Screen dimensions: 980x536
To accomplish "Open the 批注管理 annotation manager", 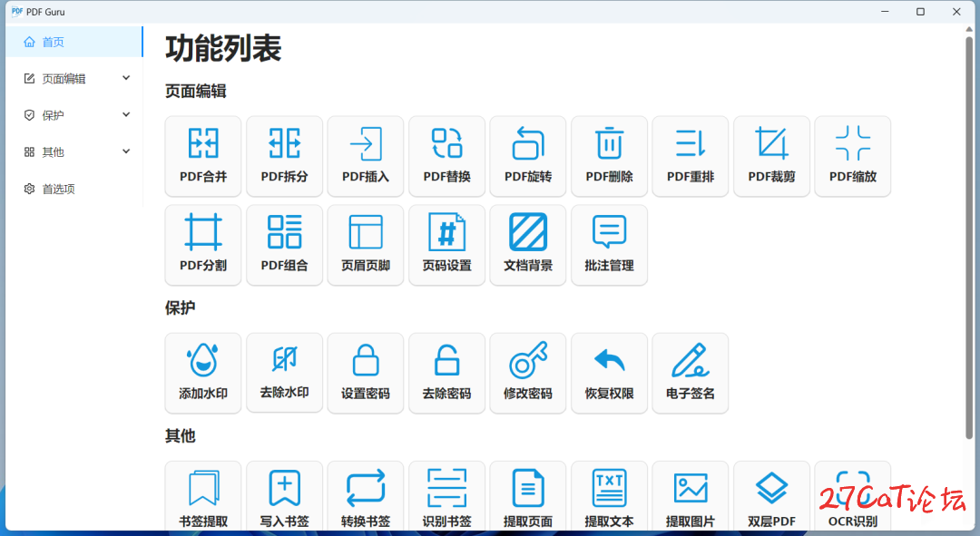I will 610,245.
